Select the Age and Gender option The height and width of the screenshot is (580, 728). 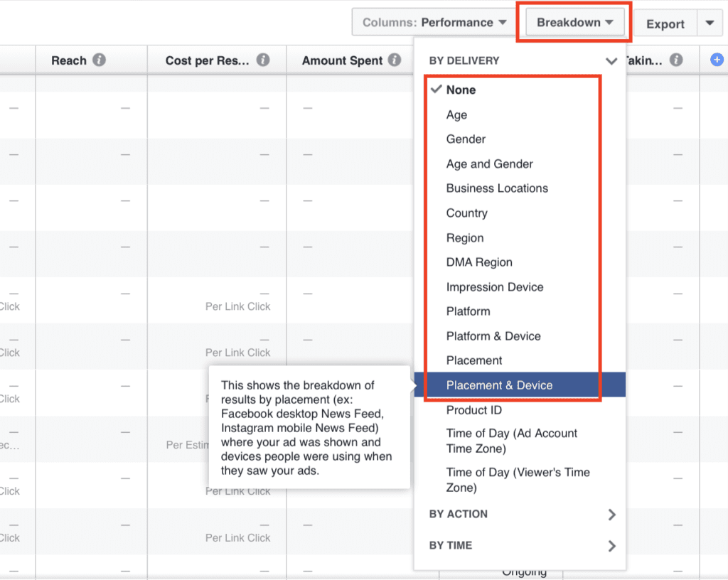[520, 163]
